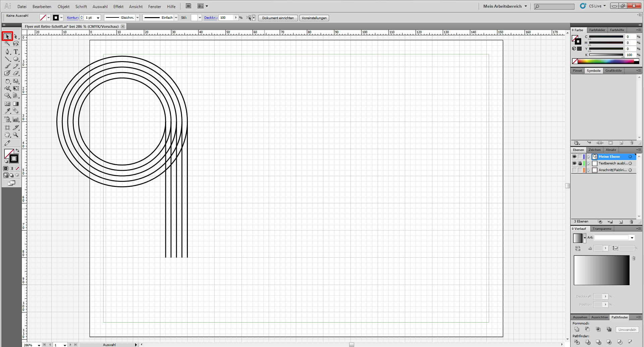Select the Pen tool
644x347 pixels.
coord(7,52)
